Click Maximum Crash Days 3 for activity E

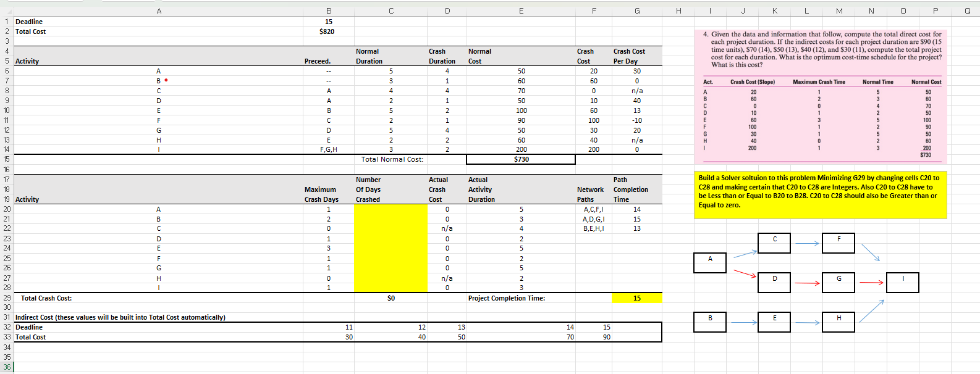click(x=329, y=248)
